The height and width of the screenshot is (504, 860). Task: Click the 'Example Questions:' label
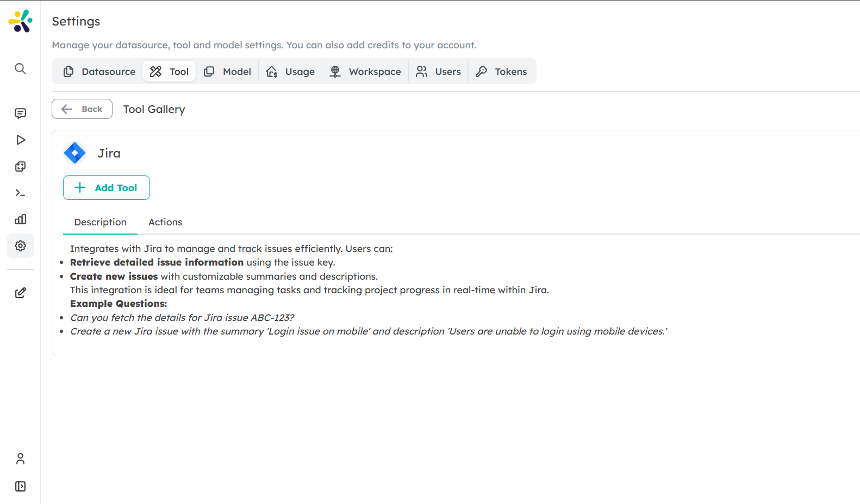(119, 304)
